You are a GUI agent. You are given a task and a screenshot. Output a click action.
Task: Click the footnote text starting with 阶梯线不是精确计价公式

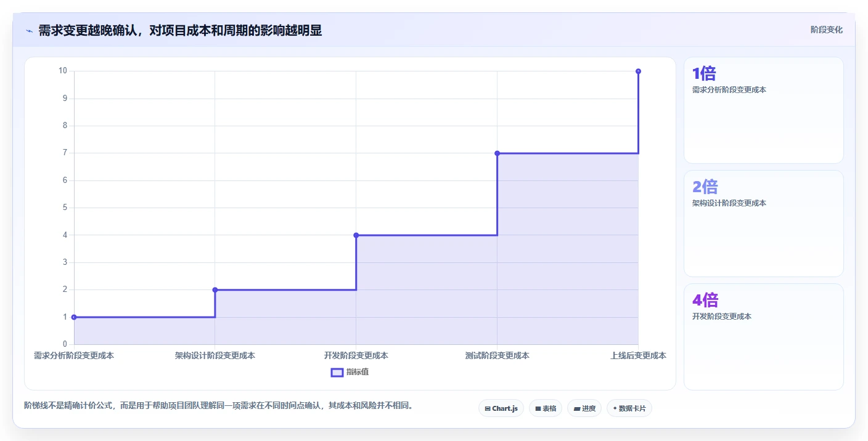coord(219,406)
